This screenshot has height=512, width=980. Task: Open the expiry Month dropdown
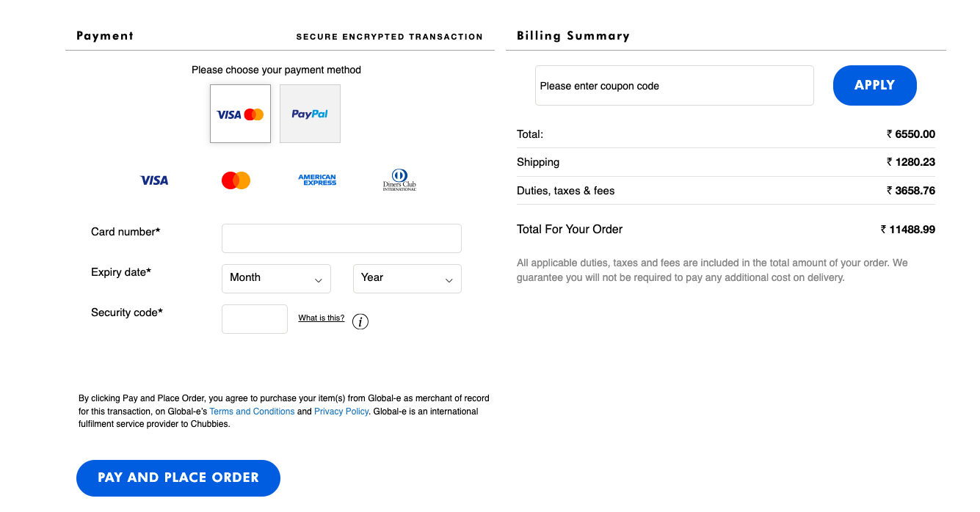point(276,279)
